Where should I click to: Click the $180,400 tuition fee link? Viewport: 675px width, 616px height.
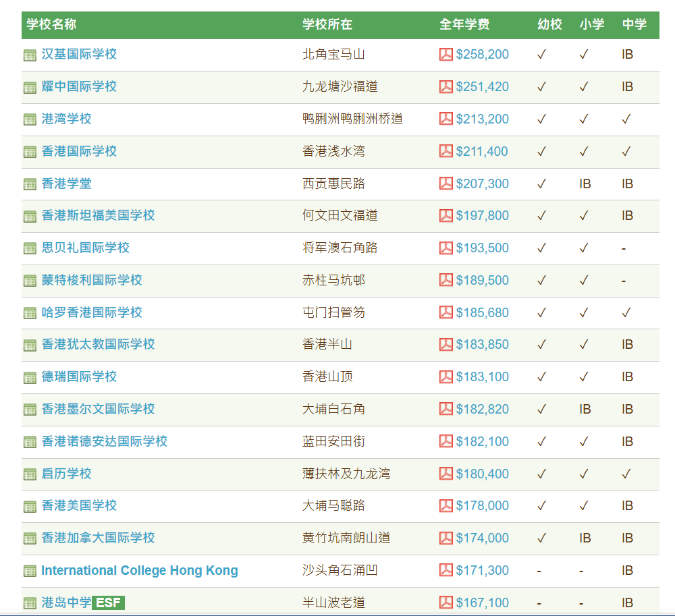click(482, 474)
